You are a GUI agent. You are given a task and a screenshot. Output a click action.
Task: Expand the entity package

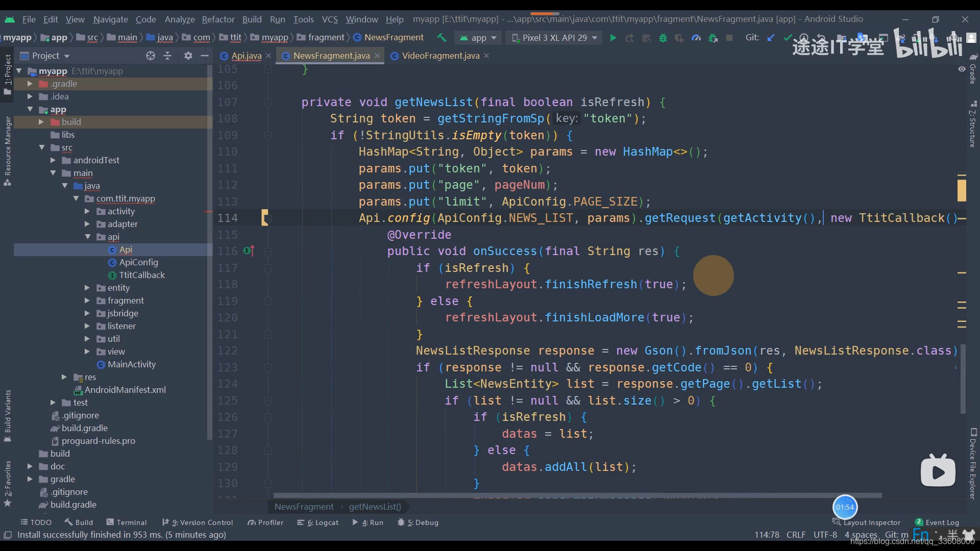(x=87, y=288)
